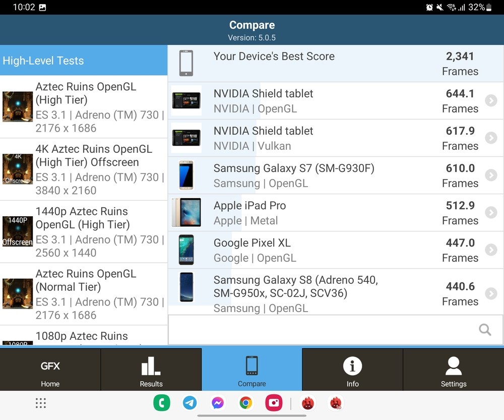This screenshot has width=504, height=420.
Task: Select Aztec Ruins OpenGL (Normal Tier) test
Action: (84, 294)
